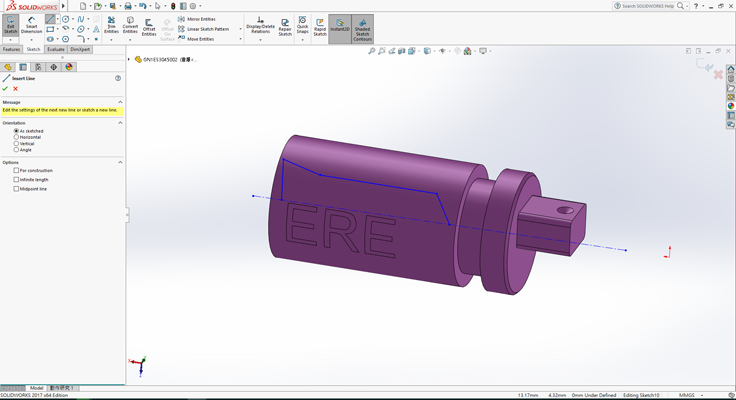
Task: Click the MMGS unit system in status bar
Action: tap(687, 395)
